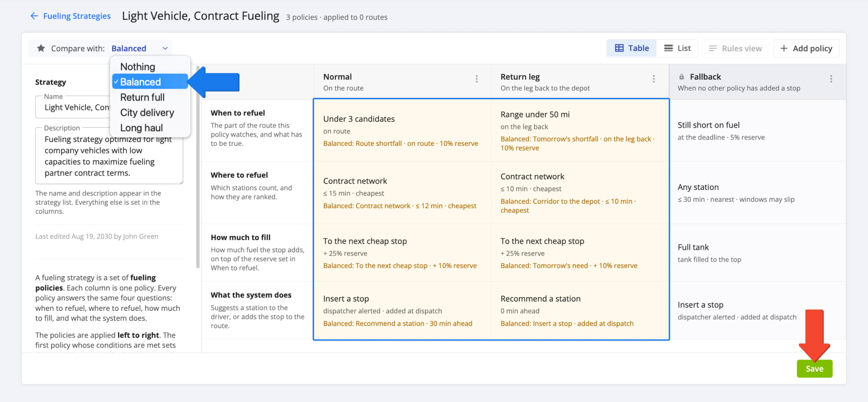This screenshot has height=402, width=868.
Task: Click the strategy panel vertical scrollbar
Action: click(x=198, y=167)
